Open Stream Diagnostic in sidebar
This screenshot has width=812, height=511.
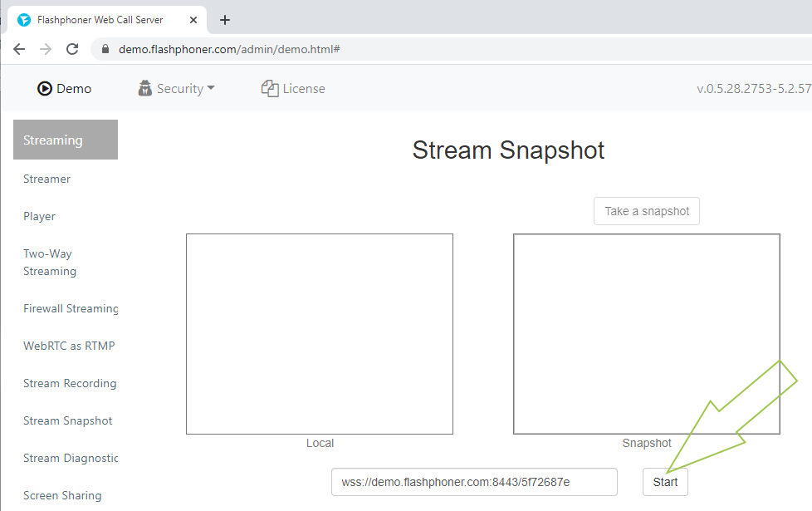pos(71,458)
